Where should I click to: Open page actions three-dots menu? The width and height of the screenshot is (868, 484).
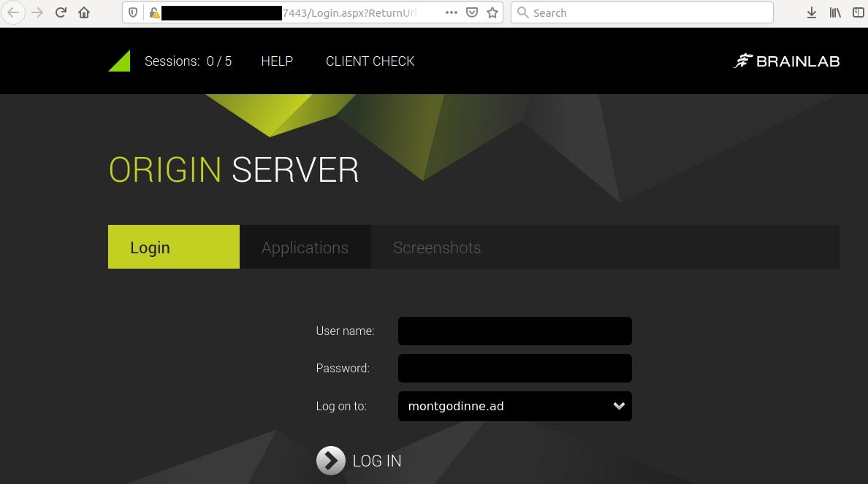(x=451, y=12)
